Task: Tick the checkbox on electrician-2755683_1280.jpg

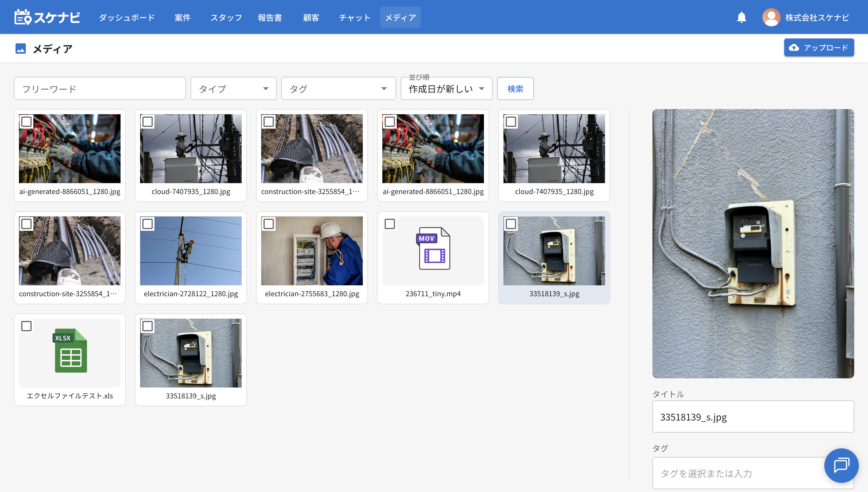Action: pos(269,224)
